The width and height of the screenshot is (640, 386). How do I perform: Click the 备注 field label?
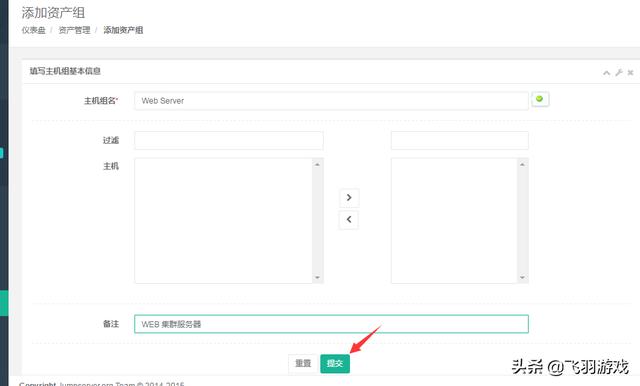click(111, 324)
